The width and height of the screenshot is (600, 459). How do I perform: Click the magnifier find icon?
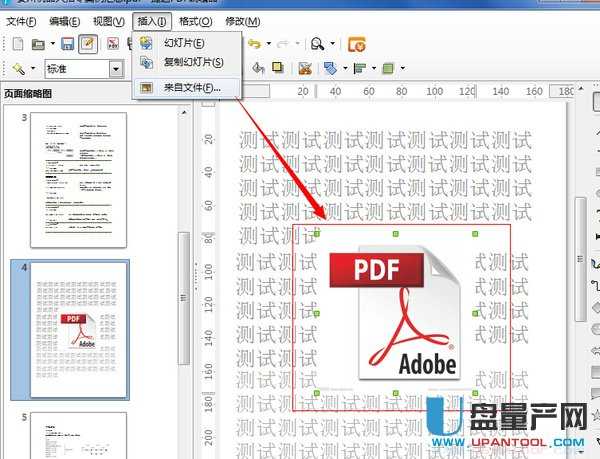(x=317, y=44)
